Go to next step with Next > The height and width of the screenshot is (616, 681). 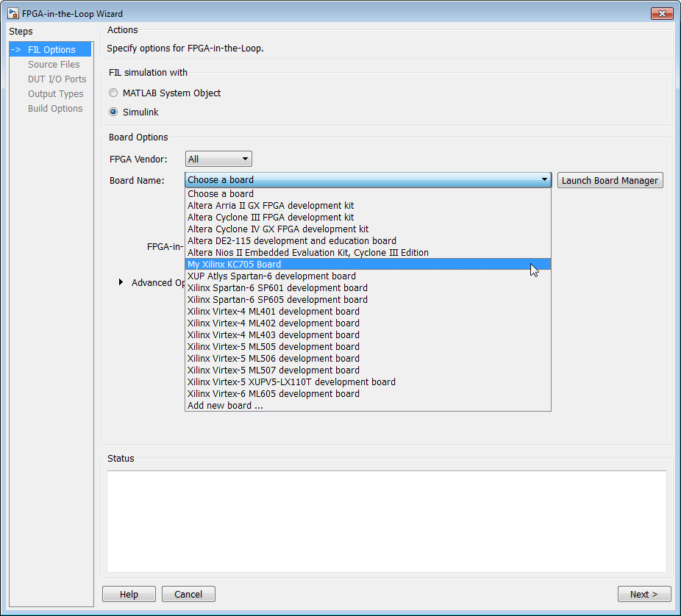click(644, 594)
